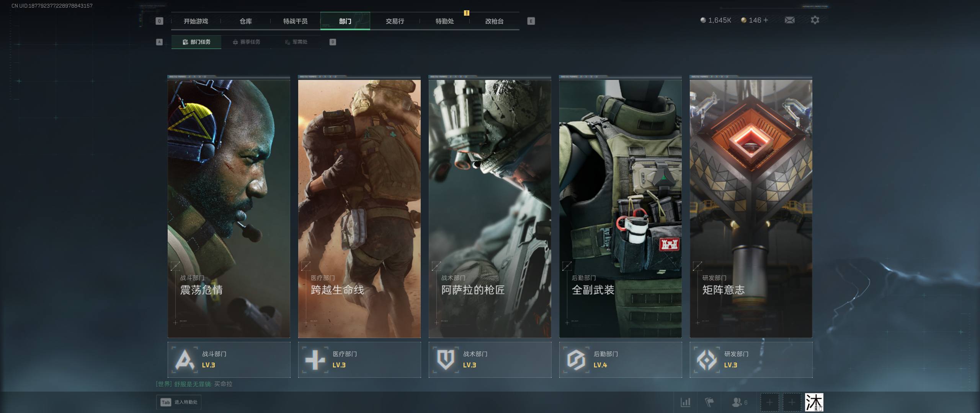Open the 军需处 sub-tab
This screenshot has width=980, height=413.
tap(296, 42)
